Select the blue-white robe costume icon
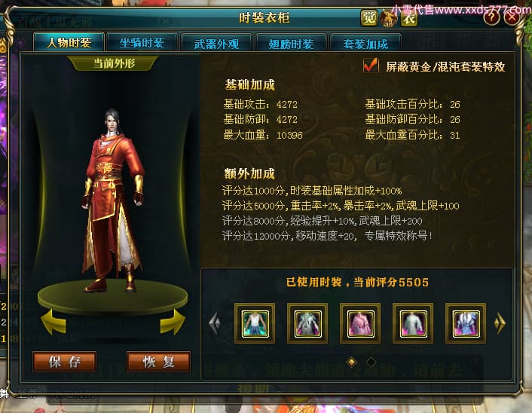Screen dimensions: 532x413 (x=466, y=324)
